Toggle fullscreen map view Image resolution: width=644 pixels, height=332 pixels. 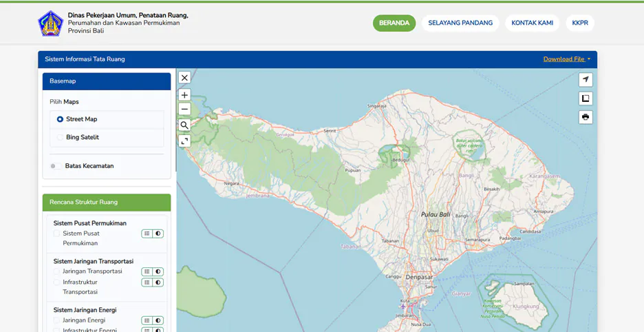point(184,141)
